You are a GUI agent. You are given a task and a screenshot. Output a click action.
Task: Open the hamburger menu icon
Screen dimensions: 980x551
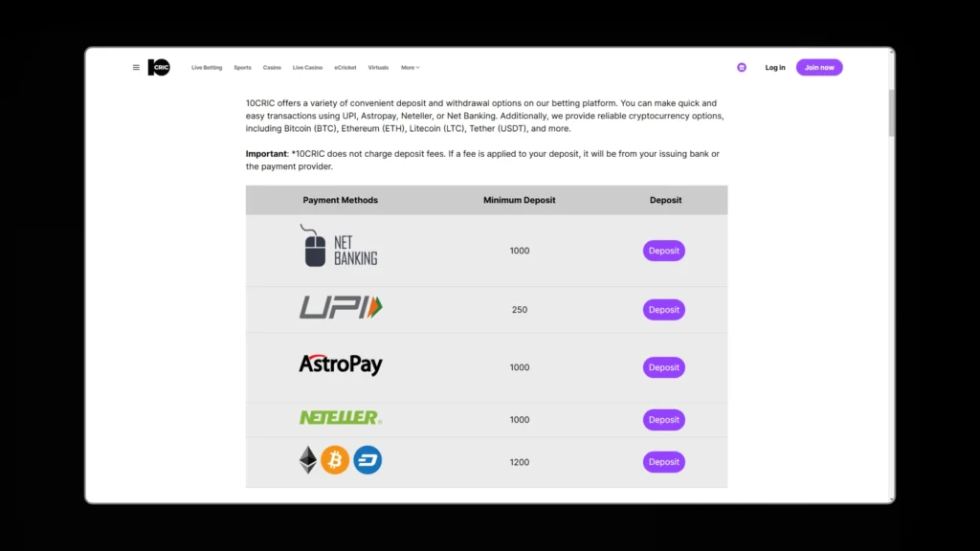(x=136, y=68)
